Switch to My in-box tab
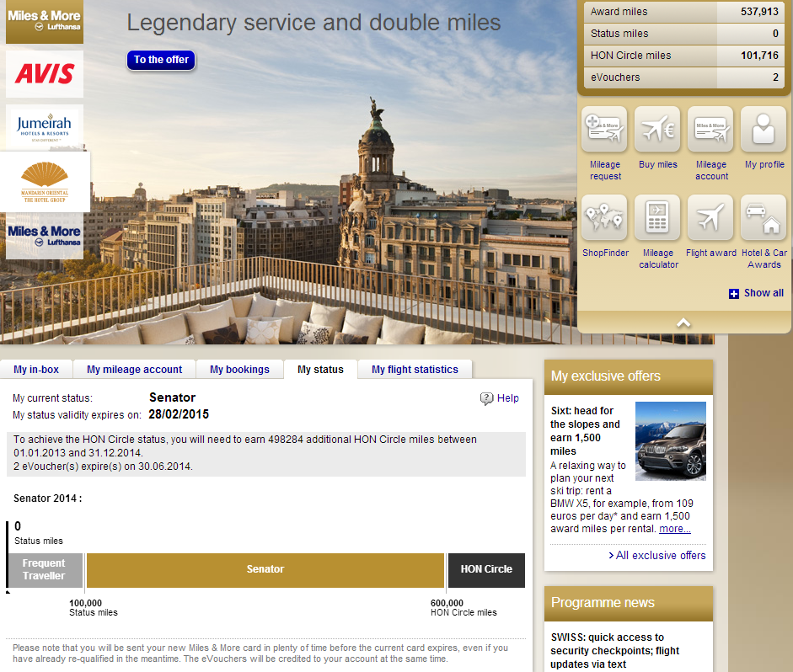The height and width of the screenshot is (672, 793). pyautogui.click(x=36, y=370)
